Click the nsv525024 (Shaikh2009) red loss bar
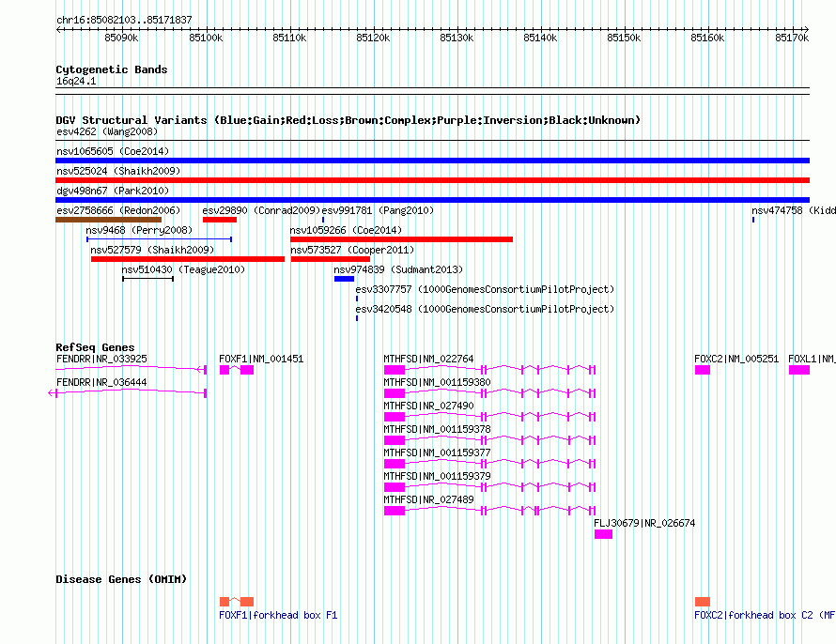 [432, 180]
